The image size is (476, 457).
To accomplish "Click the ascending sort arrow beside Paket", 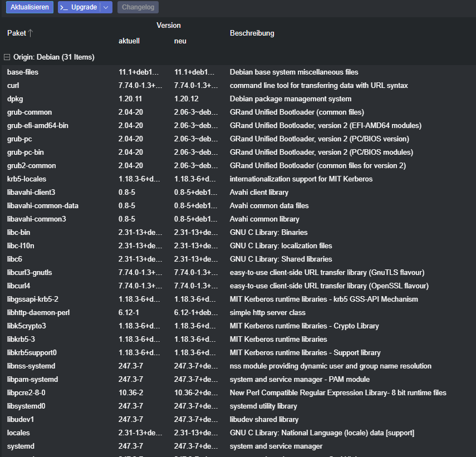I will (31, 33).
